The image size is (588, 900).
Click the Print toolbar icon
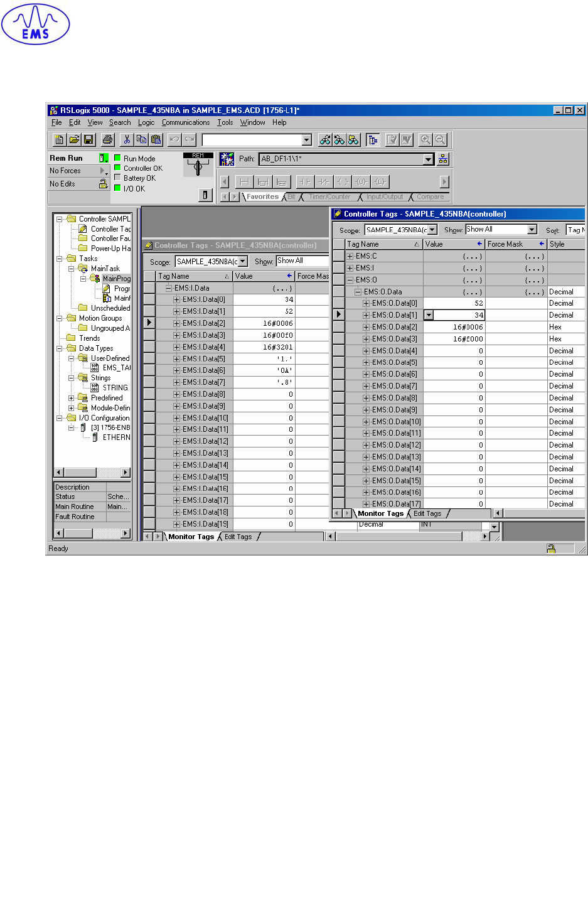[107, 140]
